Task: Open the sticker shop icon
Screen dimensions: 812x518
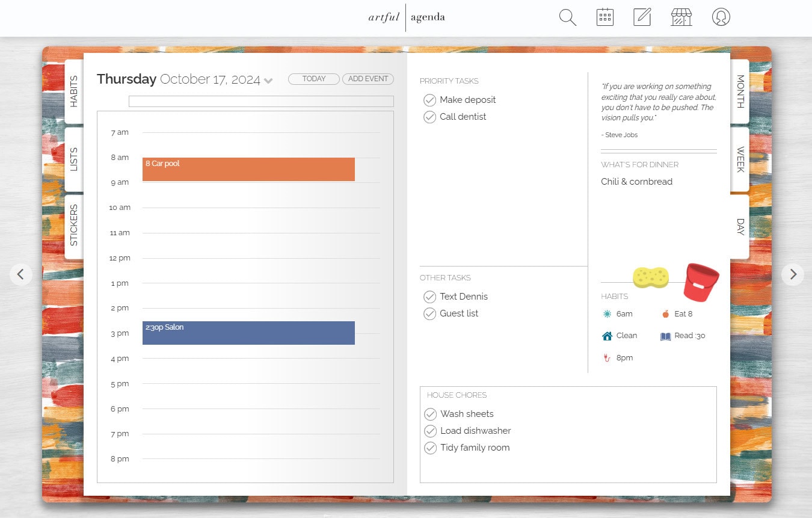Action: (x=681, y=17)
